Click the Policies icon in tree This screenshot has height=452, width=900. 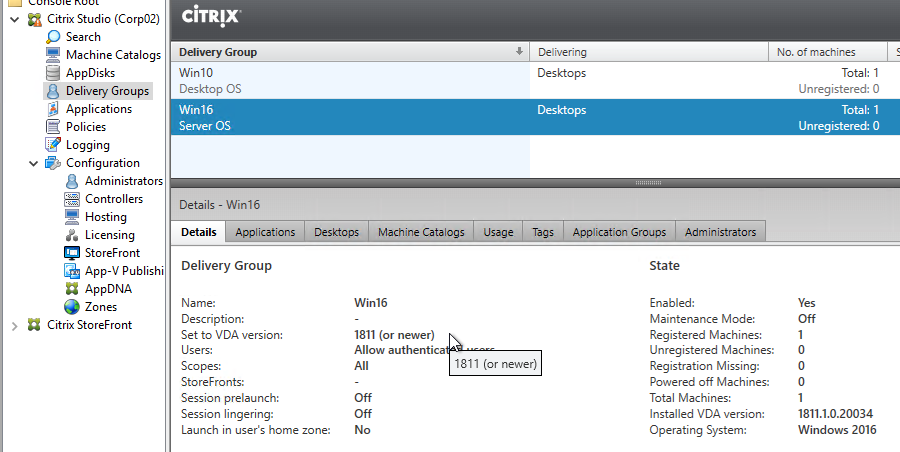(53, 127)
